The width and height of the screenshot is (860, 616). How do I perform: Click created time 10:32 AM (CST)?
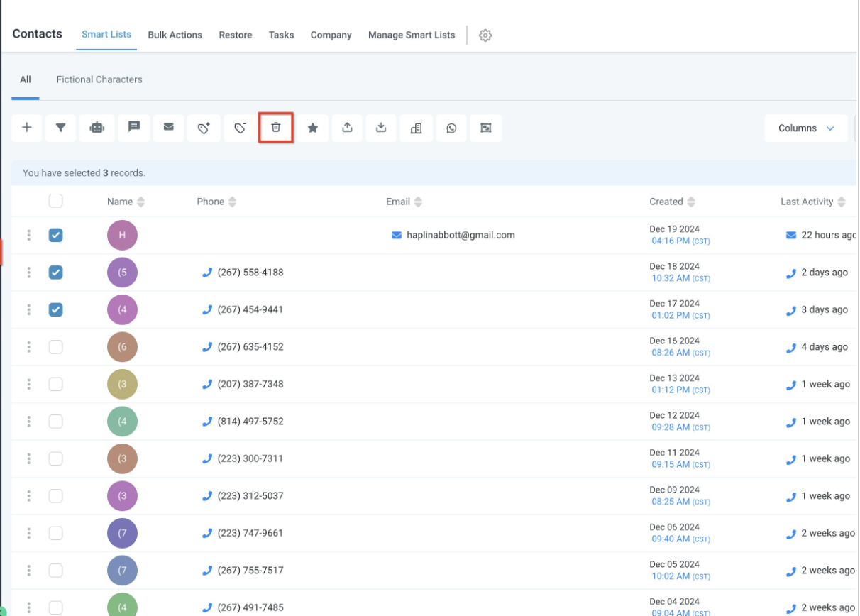coord(681,278)
